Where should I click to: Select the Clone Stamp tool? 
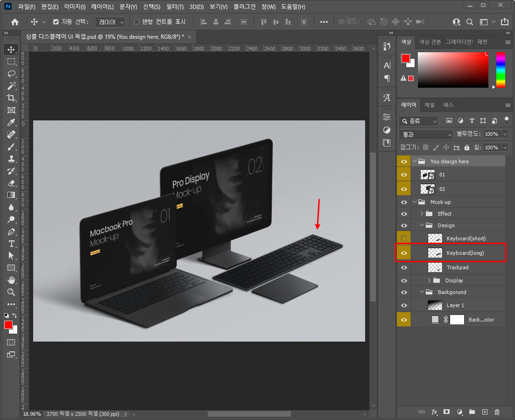[11, 159]
